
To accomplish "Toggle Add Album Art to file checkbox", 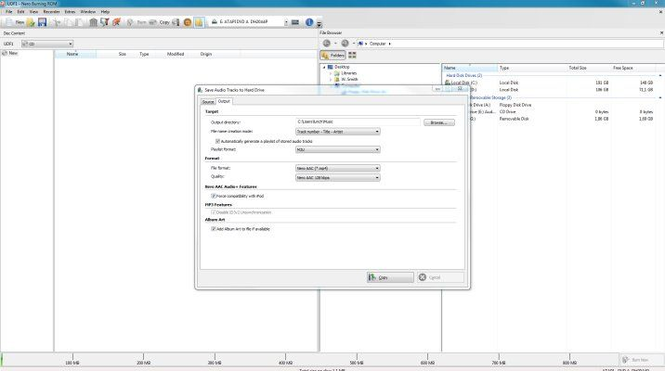I will click(213, 229).
